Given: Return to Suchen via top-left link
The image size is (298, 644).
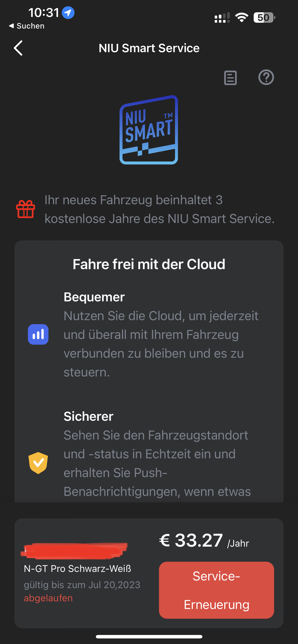Looking at the screenshot, I should pyautogui.click(x=27, y=26).
